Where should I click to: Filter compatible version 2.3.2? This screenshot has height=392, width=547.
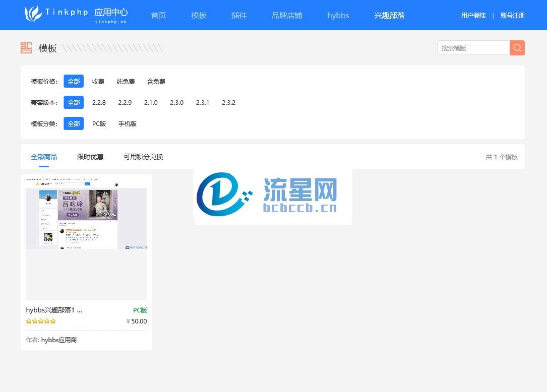tap(228, 102)
